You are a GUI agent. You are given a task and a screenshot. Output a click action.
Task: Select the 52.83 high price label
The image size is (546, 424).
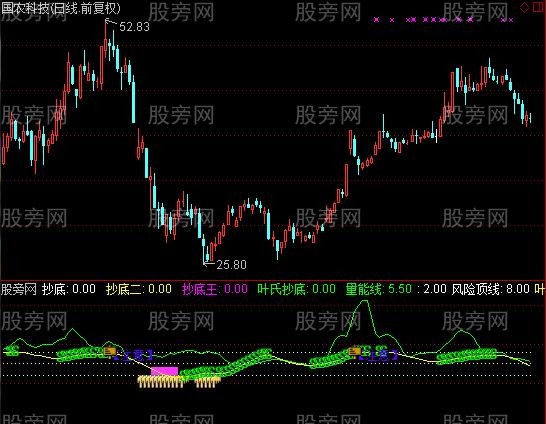point(134,27)
